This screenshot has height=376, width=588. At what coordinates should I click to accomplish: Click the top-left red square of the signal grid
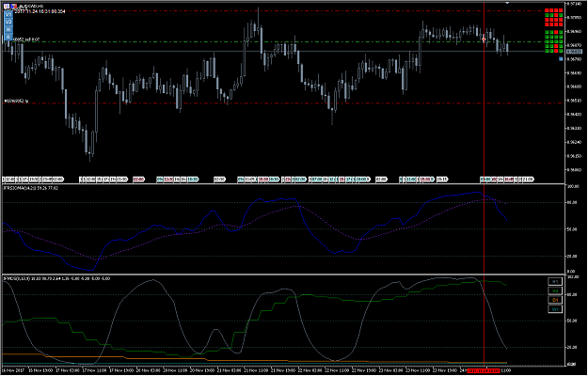point(547,10)
